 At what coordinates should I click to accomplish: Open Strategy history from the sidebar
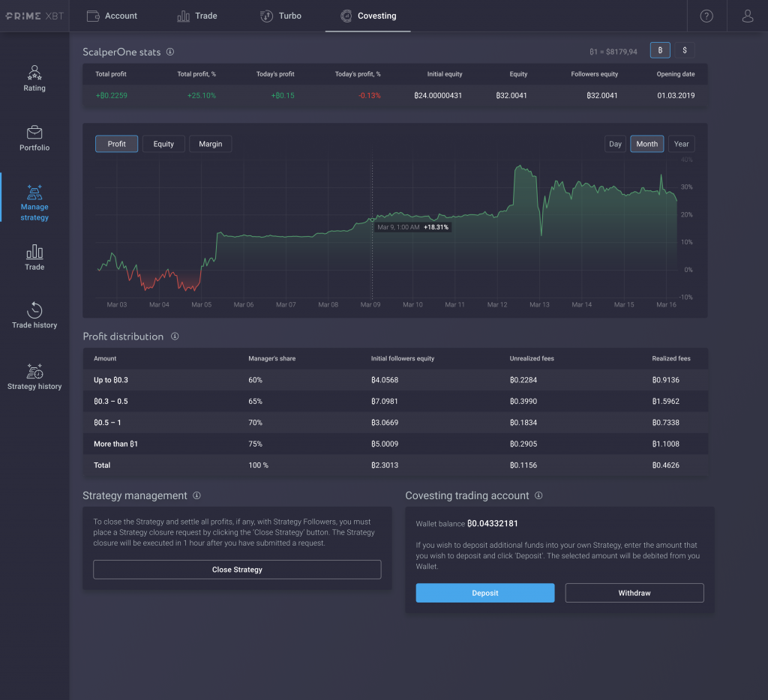(x=34, y=375)
